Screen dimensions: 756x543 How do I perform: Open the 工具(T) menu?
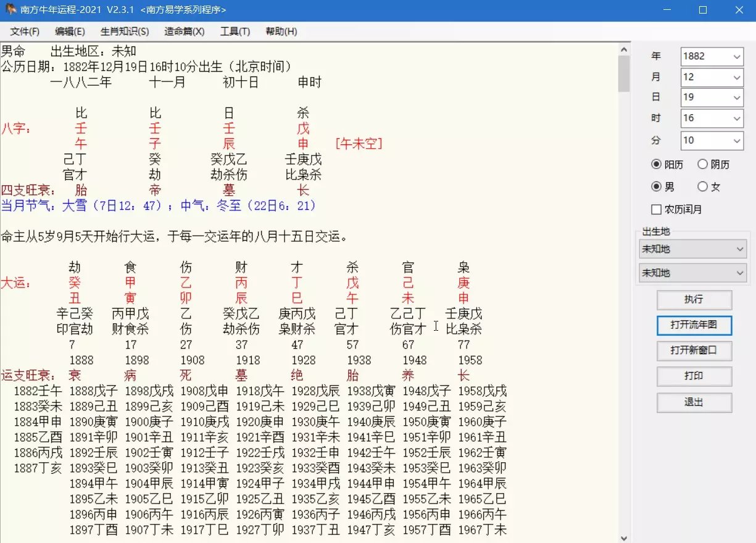(x=235, y=31)
